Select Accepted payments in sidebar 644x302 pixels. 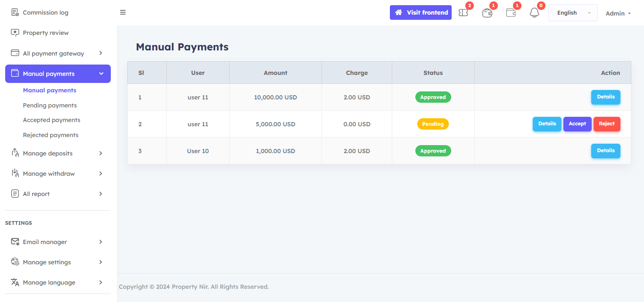coord(51,120)
